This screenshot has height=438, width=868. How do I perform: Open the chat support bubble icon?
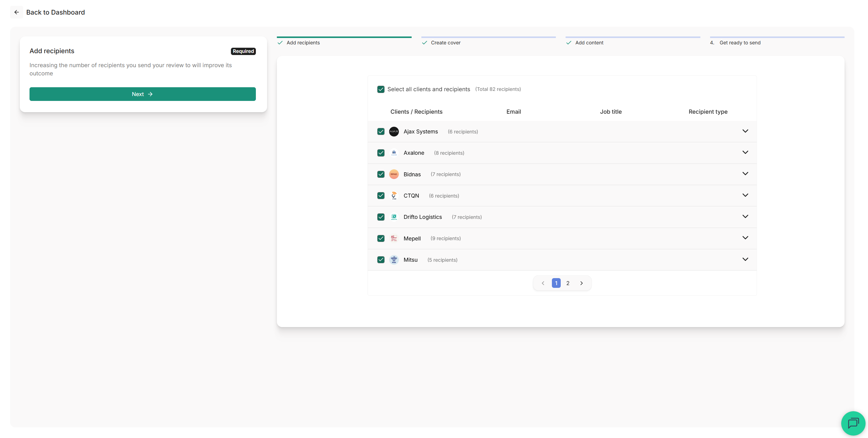[x=853, y=423]
